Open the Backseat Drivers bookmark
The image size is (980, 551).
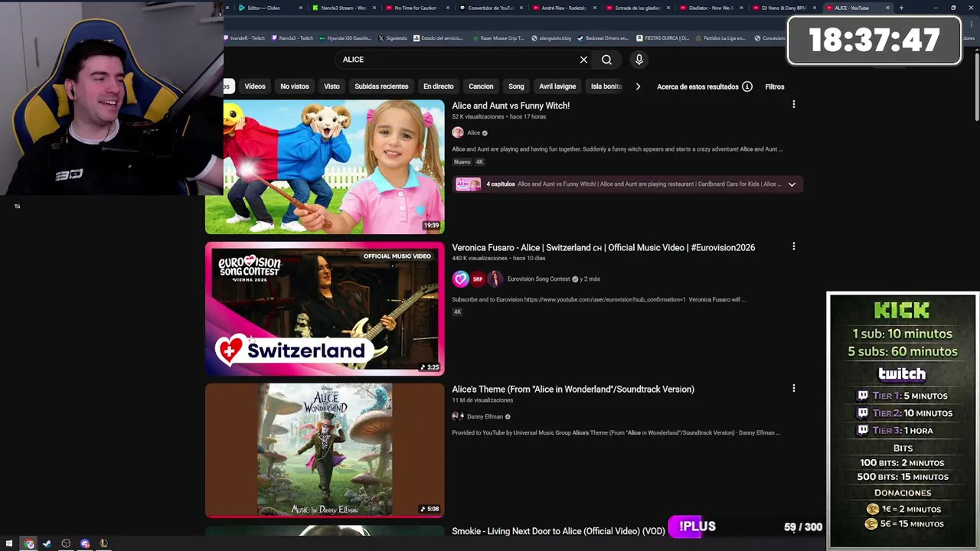[603, 38]
